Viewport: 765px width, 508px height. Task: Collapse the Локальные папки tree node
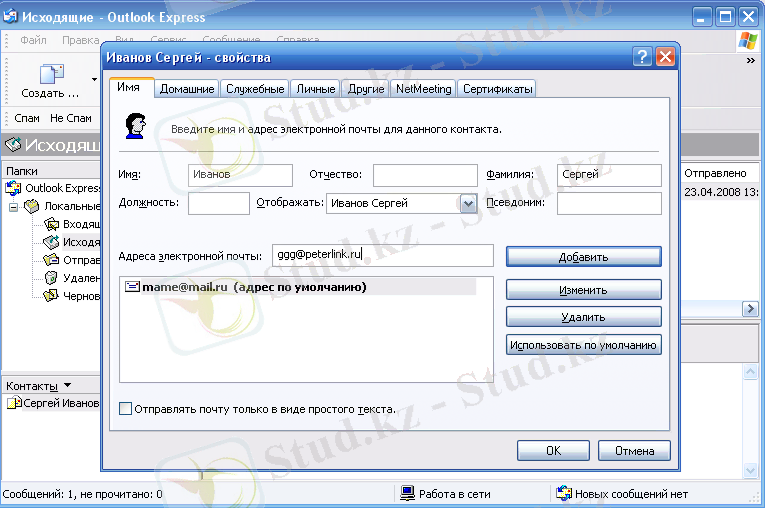point(14,206)
